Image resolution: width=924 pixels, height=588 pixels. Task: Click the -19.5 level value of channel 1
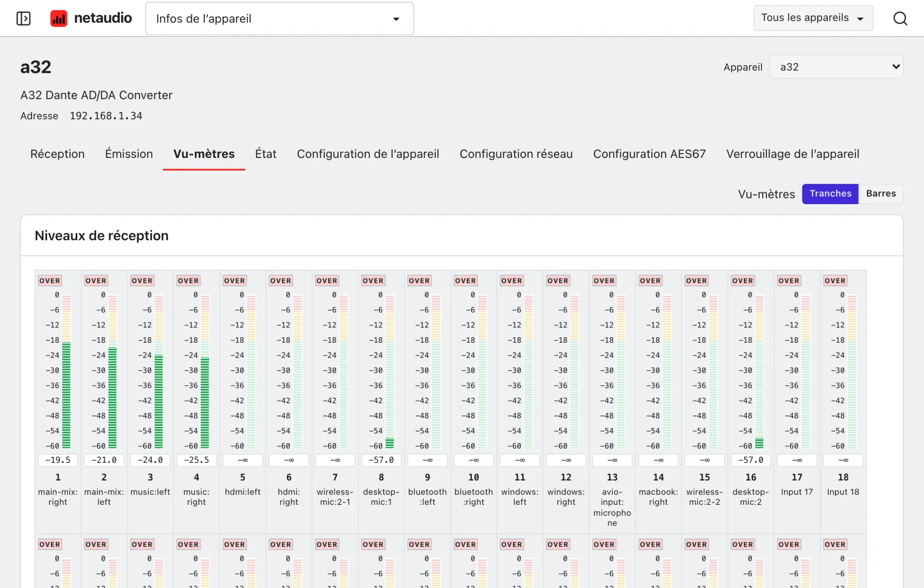[x=58, y=460]
